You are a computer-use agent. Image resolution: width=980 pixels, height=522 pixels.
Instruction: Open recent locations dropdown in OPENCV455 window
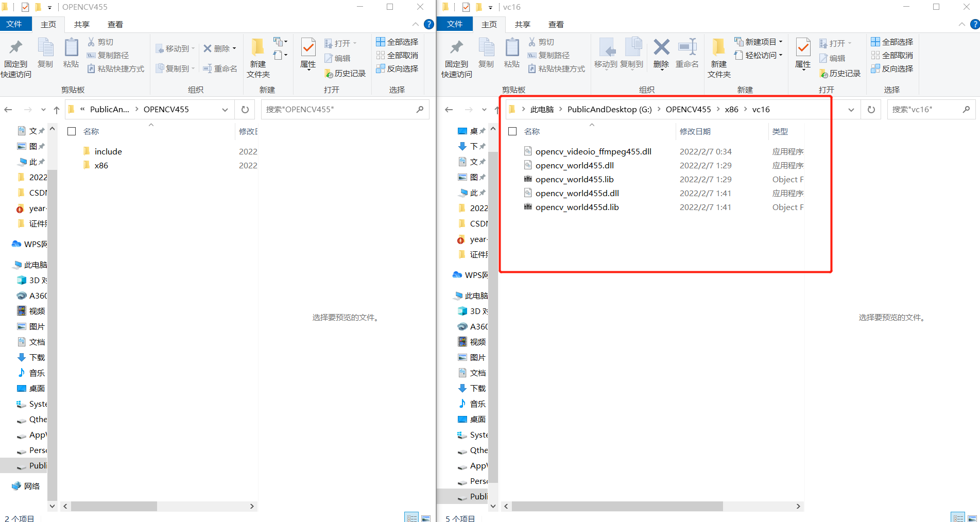point(43,109)
